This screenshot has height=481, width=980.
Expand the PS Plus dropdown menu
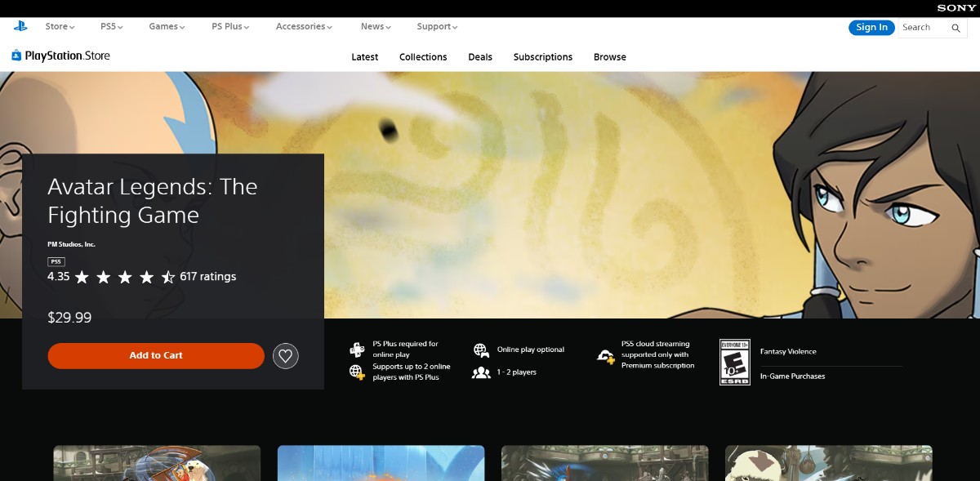[230, 26]
